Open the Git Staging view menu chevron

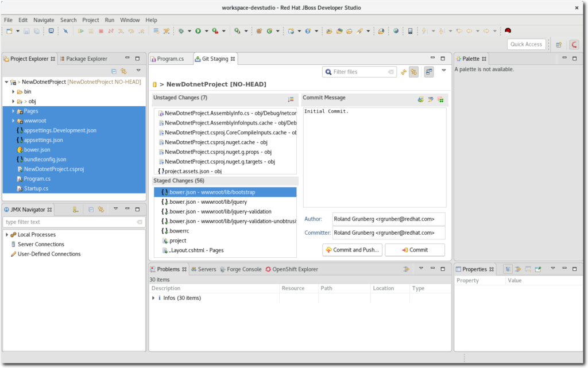[443, 71]
